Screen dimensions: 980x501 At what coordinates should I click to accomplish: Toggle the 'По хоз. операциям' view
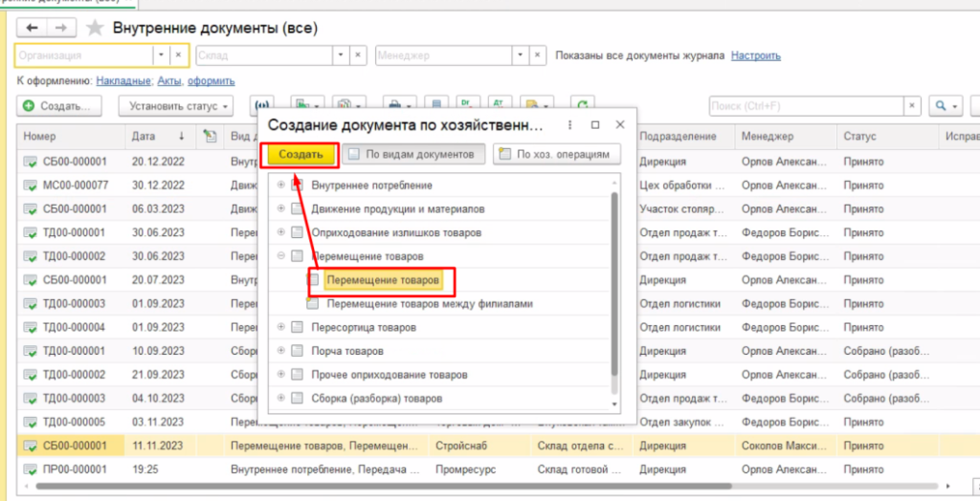tap(555, 154)
